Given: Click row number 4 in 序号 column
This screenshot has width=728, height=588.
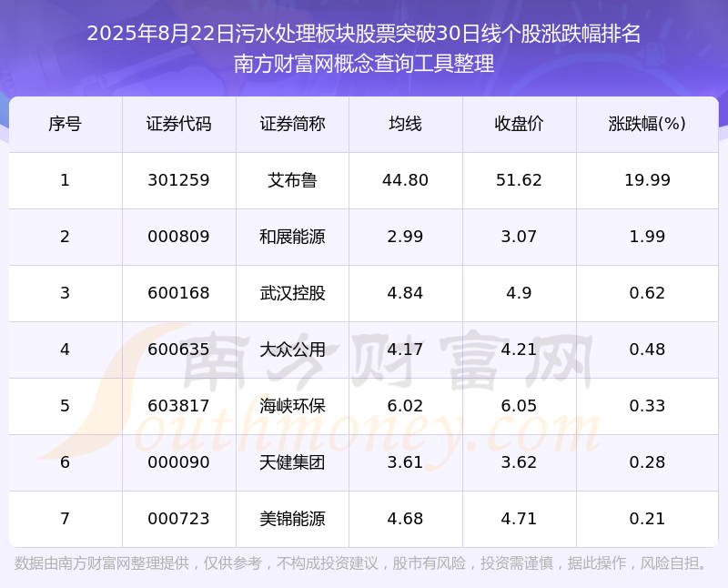Looking at the screenshot, I should pos(65,350).
